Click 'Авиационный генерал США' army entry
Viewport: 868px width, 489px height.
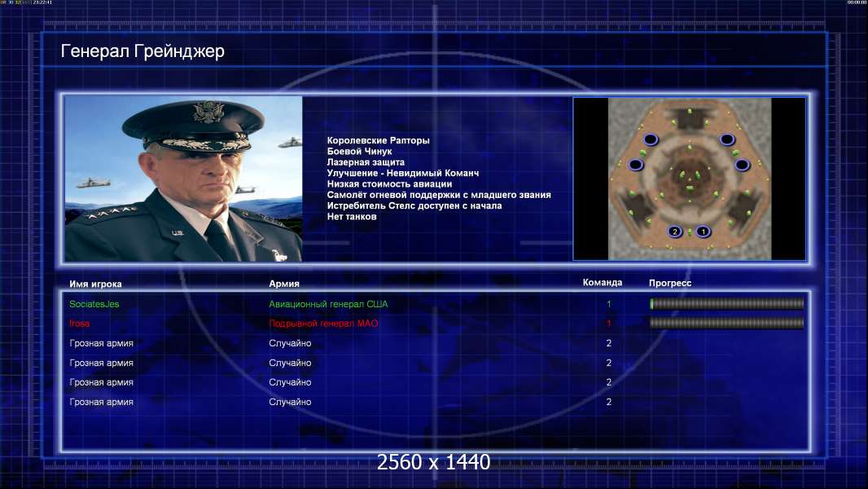point(328,304)
